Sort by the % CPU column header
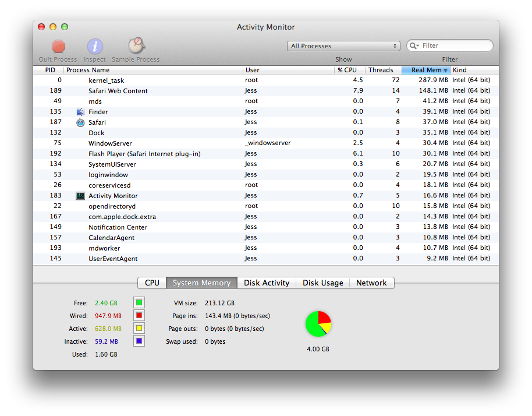The width and height of the screenshot is (532, 416). click(x=349, y=70)
